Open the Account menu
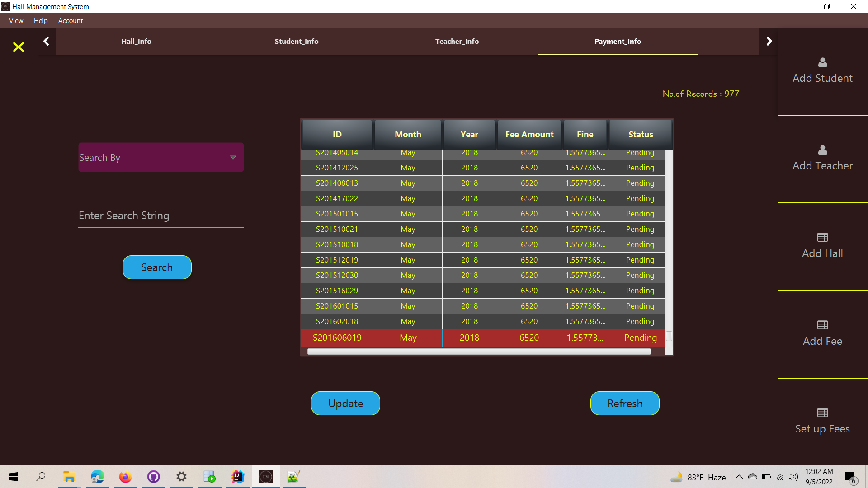 [x=70, y=21]
